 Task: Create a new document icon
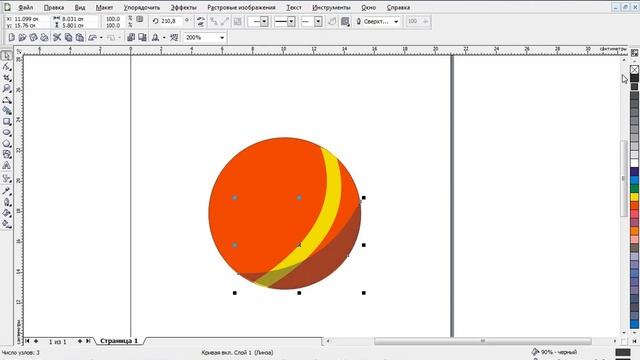[x=11, y=38]
